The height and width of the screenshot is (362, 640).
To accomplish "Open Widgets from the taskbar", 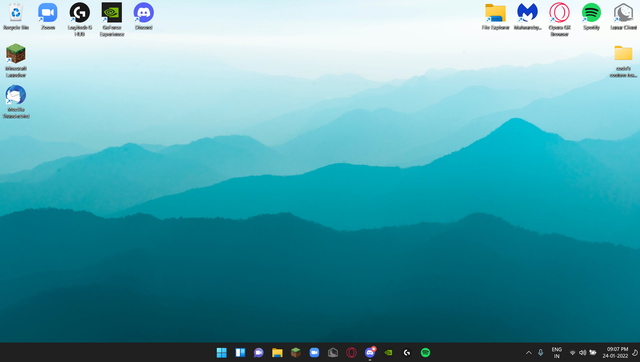I will 240,353.
